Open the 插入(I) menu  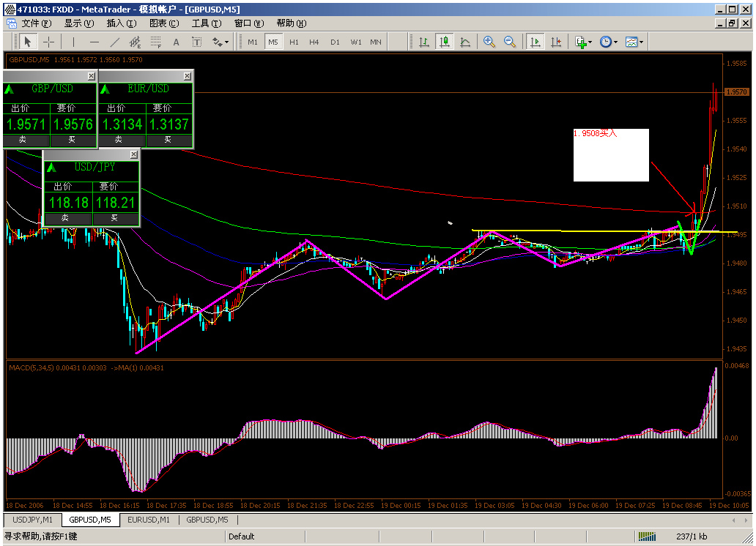point(122,23)
